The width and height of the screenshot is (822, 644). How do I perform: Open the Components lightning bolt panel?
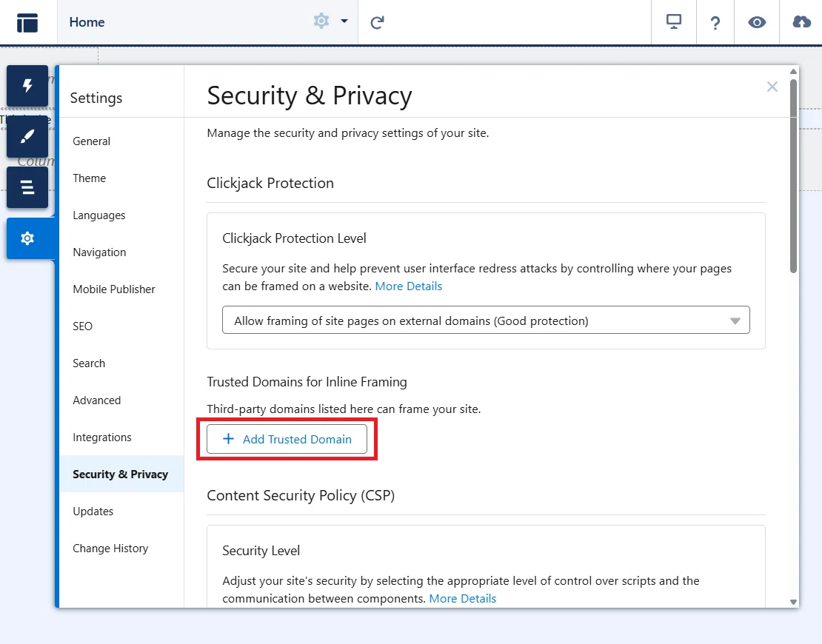pos(27,85)
